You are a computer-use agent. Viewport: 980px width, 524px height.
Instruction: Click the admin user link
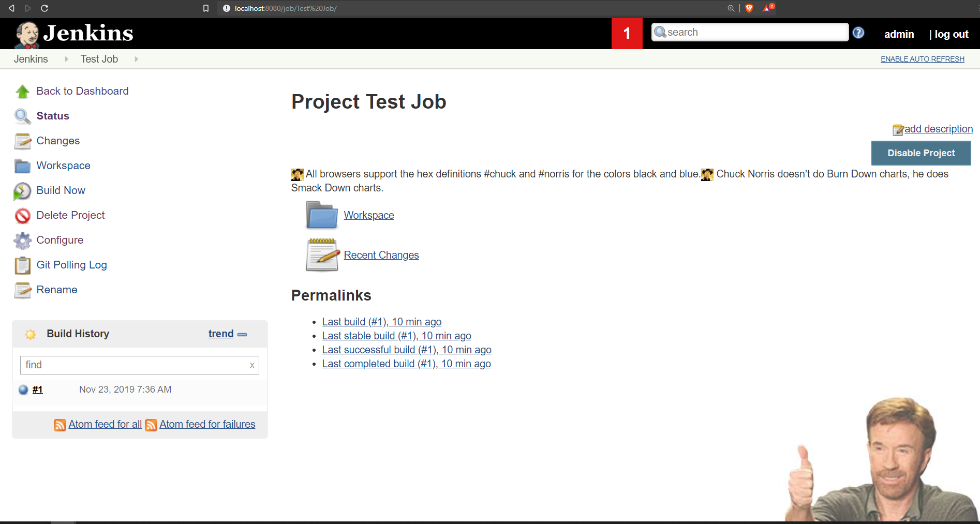[899, 34]
